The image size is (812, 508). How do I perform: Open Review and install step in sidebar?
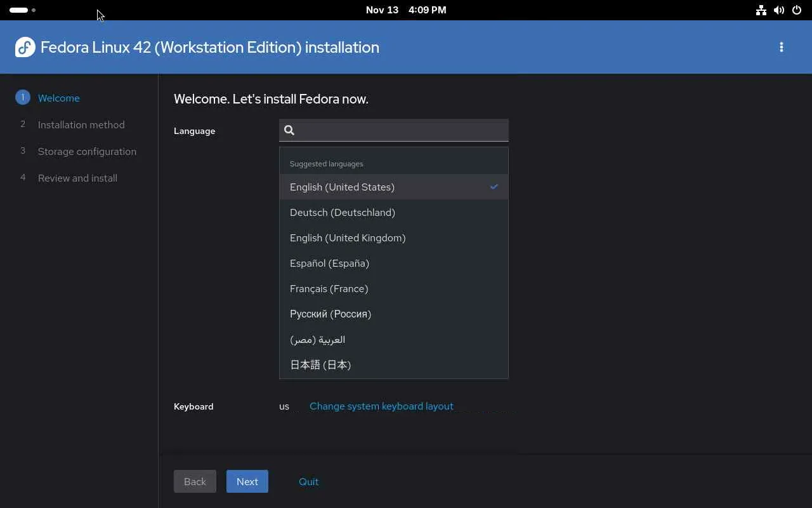tap(77, 178)
